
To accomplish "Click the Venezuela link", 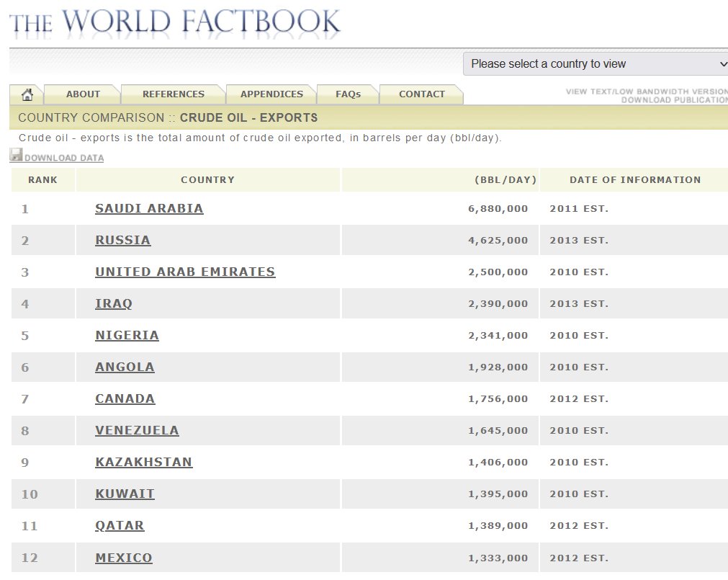I will [137, 431].
